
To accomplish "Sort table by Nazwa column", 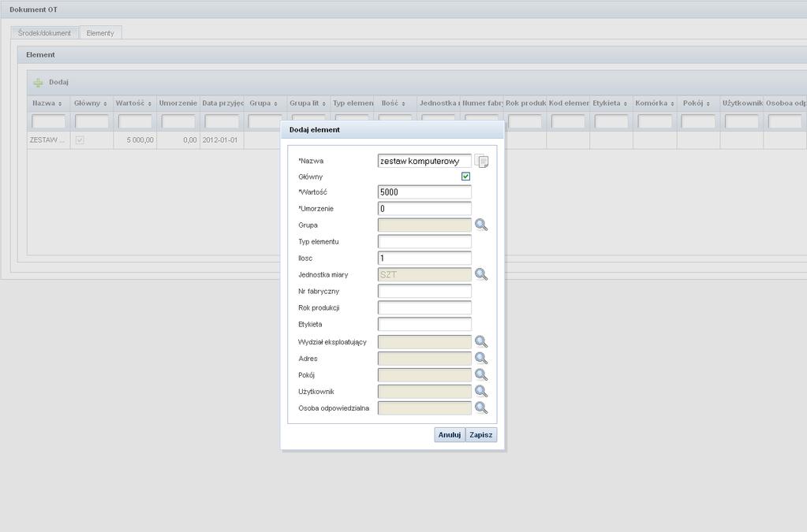I will (x=60, y=104).
